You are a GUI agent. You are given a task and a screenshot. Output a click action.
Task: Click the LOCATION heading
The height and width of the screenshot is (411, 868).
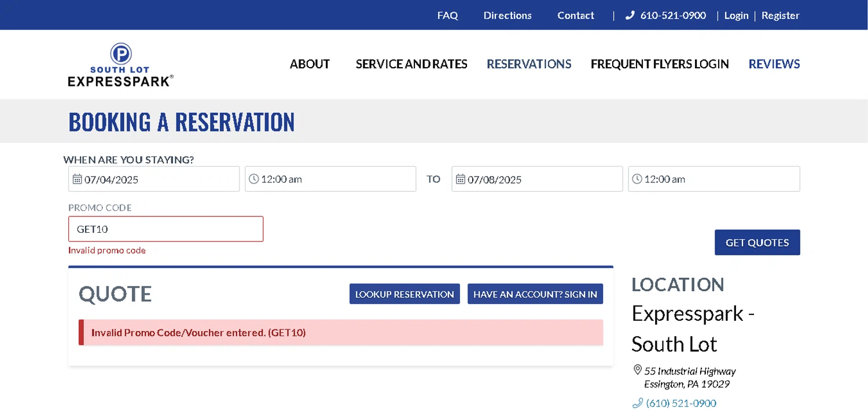tap(678, 285)
